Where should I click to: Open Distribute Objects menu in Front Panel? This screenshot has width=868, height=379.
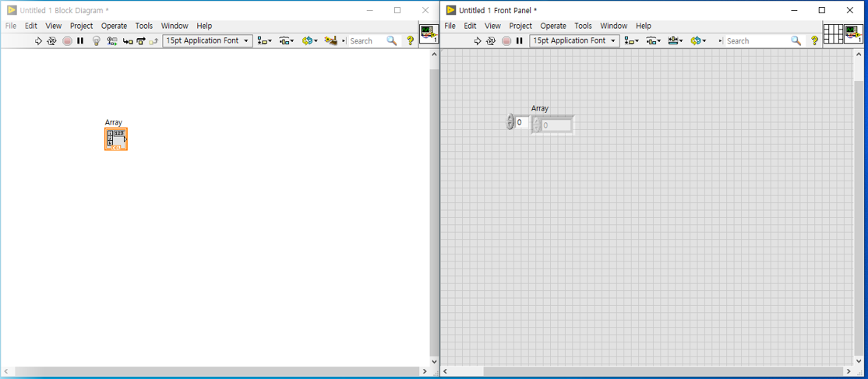[653, 41]
